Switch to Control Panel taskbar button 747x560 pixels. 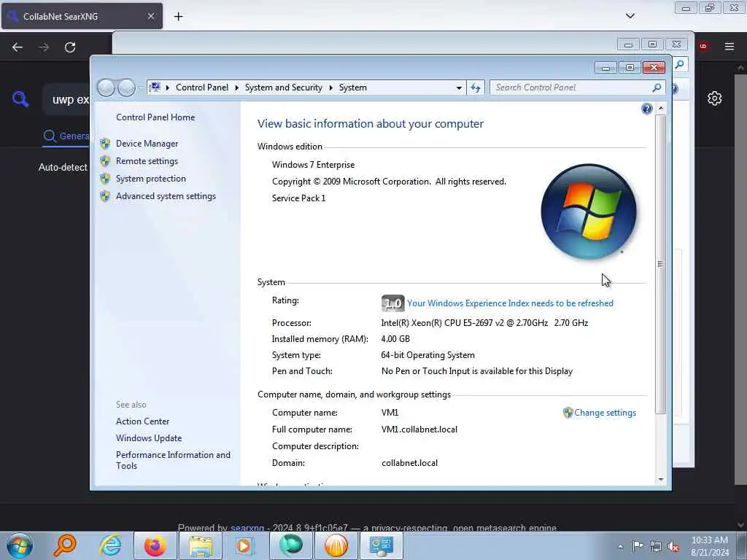tap(382, 545)
